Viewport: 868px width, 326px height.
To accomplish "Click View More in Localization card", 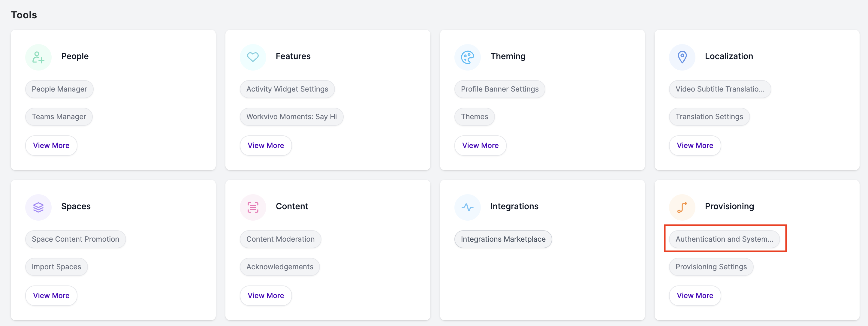I will pos(695,145).
